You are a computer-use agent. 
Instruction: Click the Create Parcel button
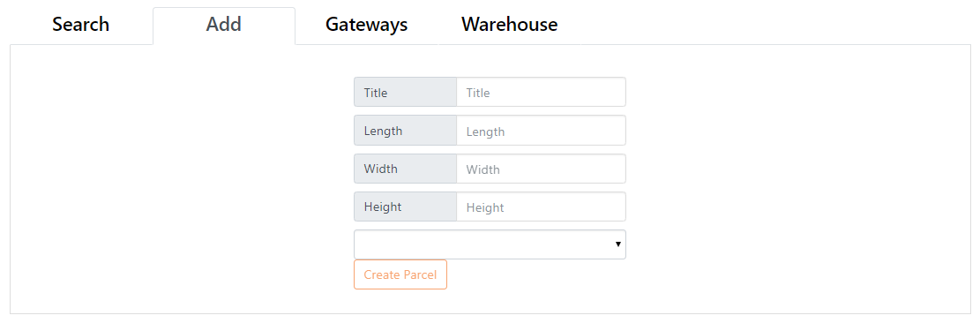(400, 274)
